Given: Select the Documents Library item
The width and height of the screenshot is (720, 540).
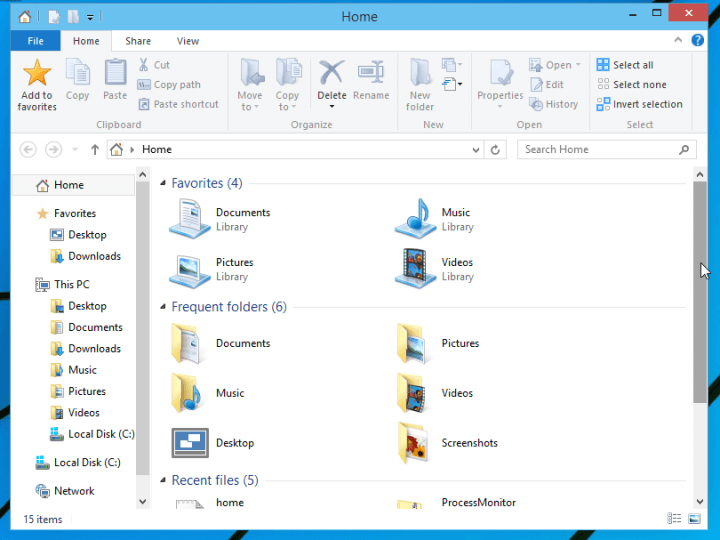Looking at the screenshot, I should [x=219, y=219].
